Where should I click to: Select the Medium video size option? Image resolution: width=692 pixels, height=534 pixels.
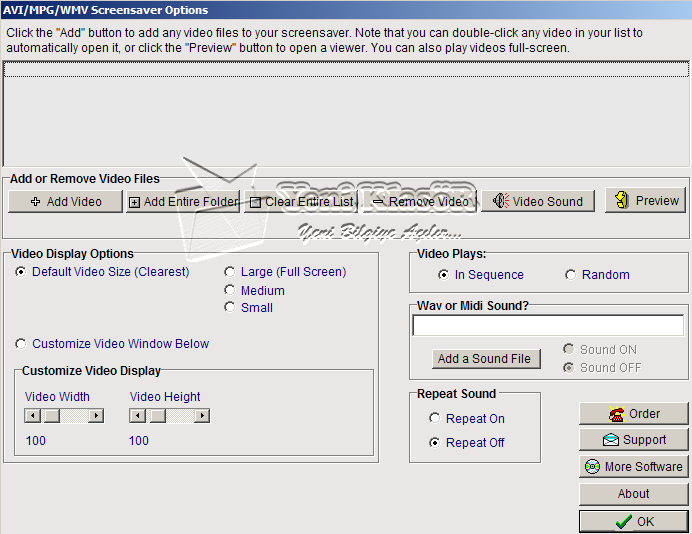click(x=230, y=291)
